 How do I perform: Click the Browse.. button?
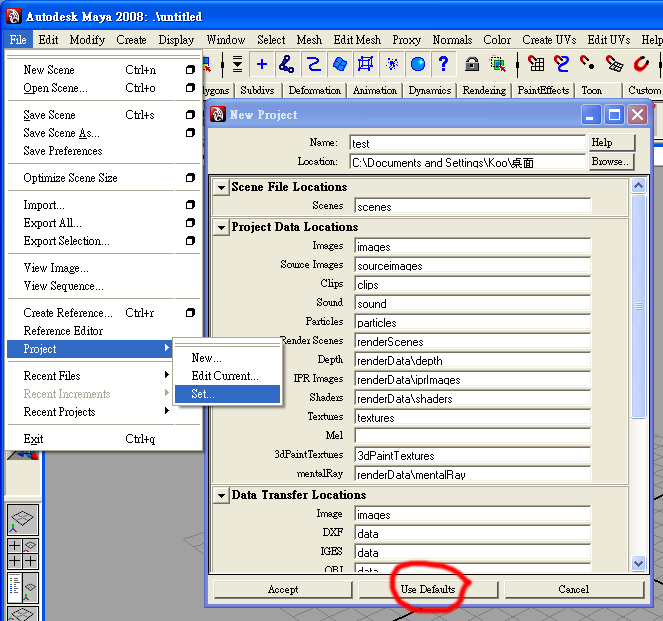coord(611,161)
